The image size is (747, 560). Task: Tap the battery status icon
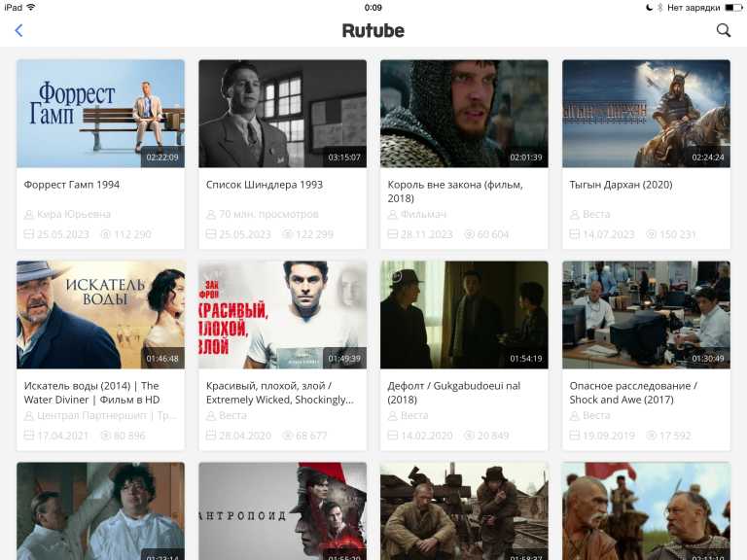tap(733, 8)
